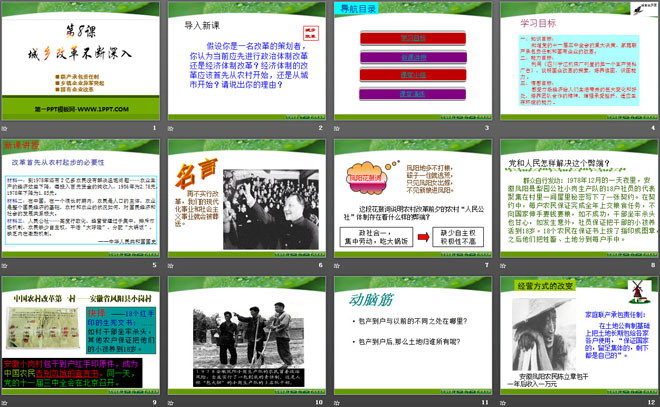Click slide number 2 label
This screenshot has height=407, width=660.
[x=321, y=128]
